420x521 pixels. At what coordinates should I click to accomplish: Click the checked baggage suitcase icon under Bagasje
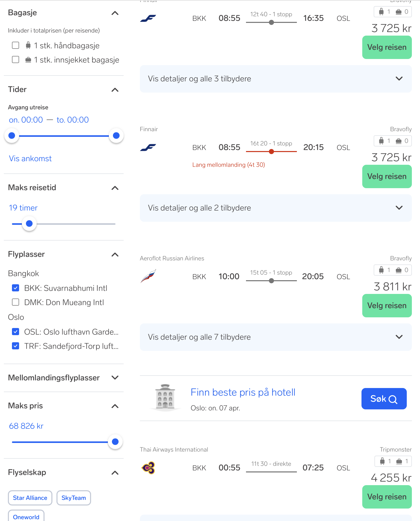28,60
